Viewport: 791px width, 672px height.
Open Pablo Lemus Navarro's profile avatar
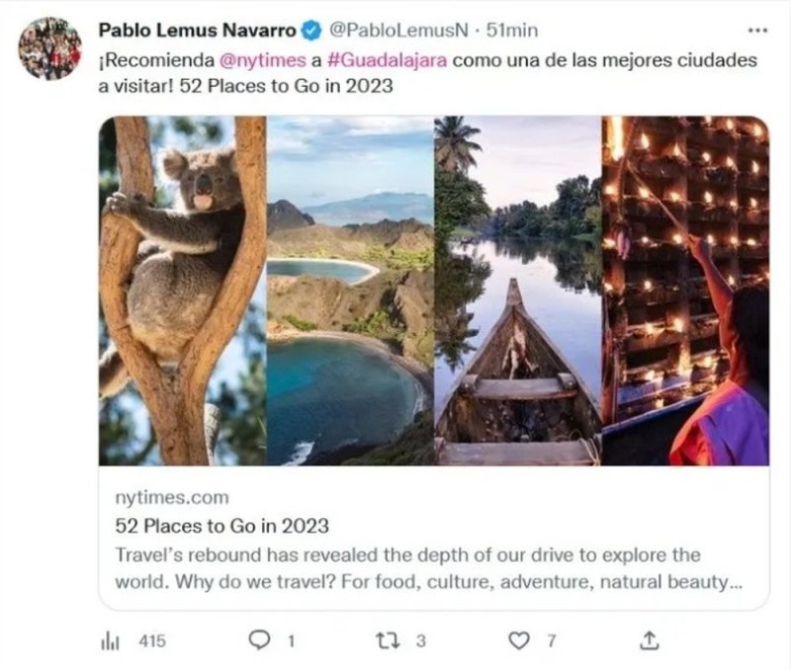[x=50, y=48]
